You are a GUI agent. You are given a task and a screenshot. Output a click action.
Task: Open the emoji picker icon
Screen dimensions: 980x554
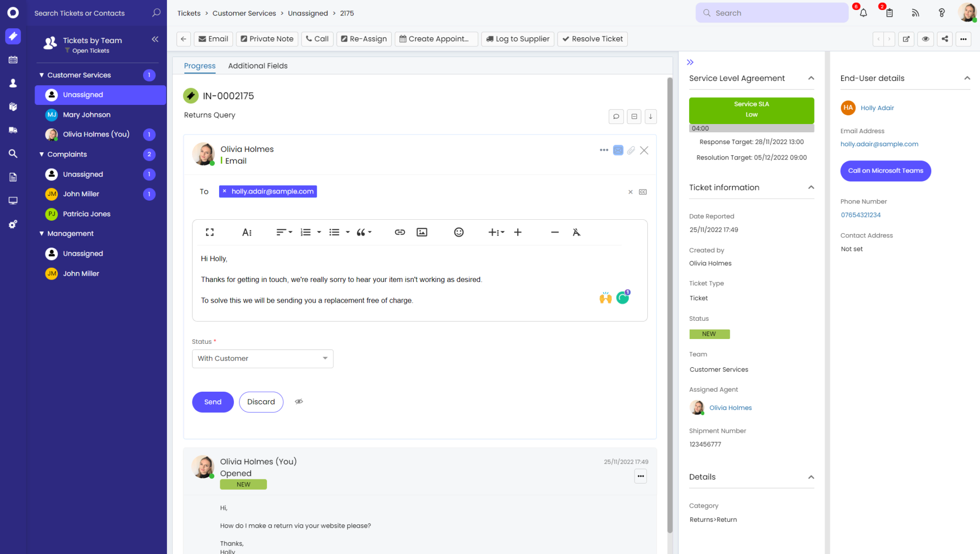point(459,232)
